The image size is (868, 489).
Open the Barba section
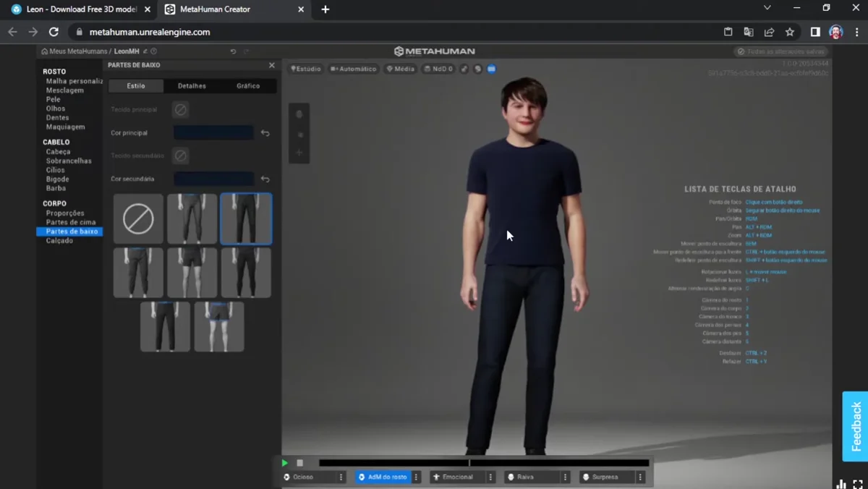click(x=56, y=188)
